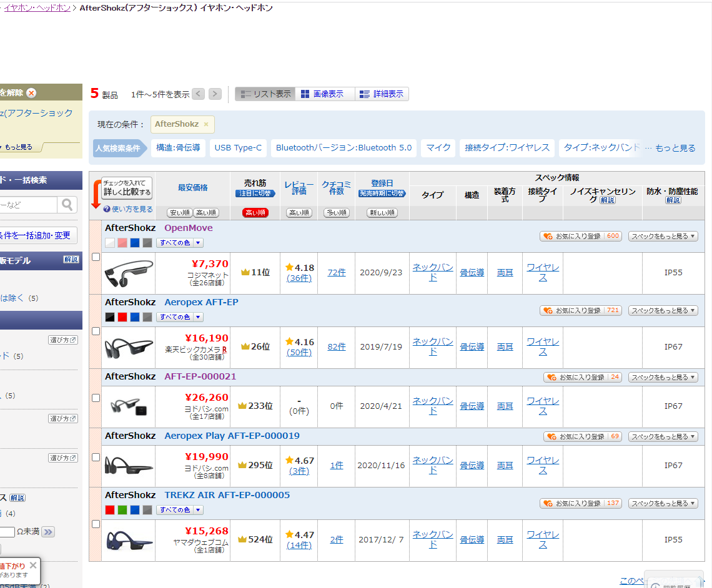Filter by マイク condition
The height and width of the screenshot is (588, 712).
438,148
